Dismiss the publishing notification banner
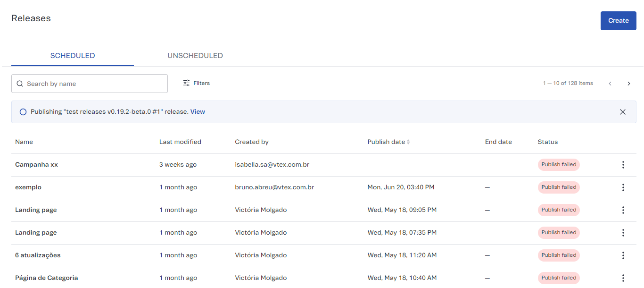This screenshot has height=288, width=644. pos(623,112)
